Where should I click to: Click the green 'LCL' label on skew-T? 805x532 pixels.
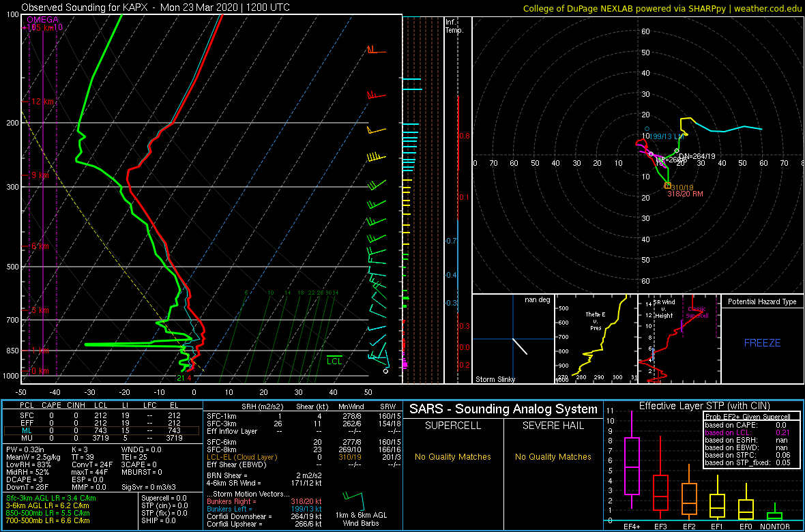pyautogui.click(x=334, y=361)
